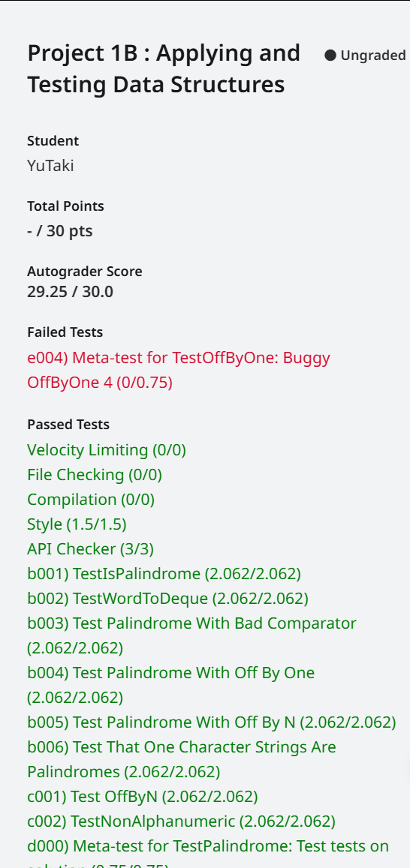Open failed test e004 Buggy OffByOne 4
The image size is (410, 868).
179,370
